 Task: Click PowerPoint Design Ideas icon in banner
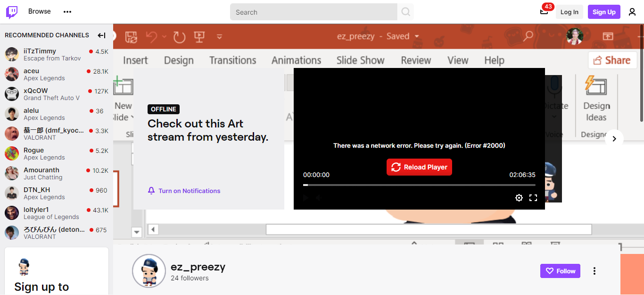(596, 85)
